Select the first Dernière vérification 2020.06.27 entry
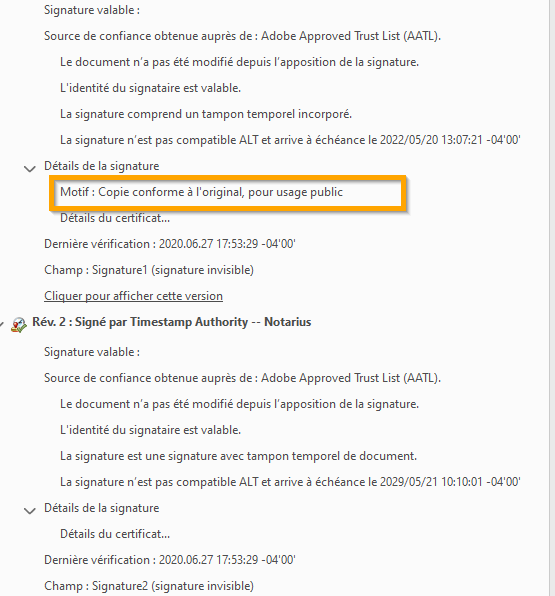555x596 pixels. point(170,244)
